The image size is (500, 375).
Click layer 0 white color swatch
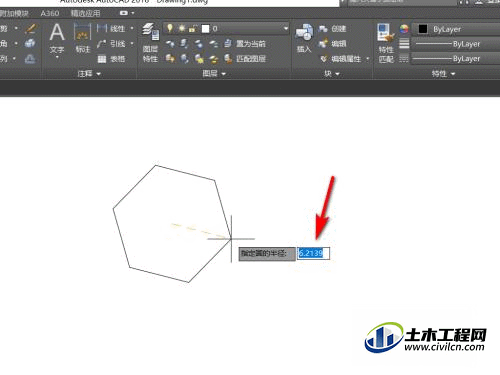(x=205, y=29)
